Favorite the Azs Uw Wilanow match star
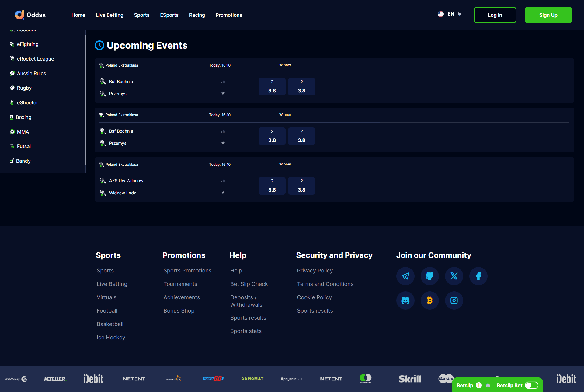Image resolution: width=584 pixels, height=392 pixels. [223, 192]
